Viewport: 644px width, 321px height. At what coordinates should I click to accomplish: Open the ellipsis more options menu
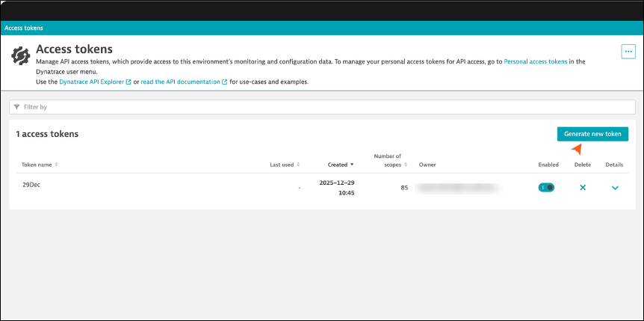tap(628, 51)
